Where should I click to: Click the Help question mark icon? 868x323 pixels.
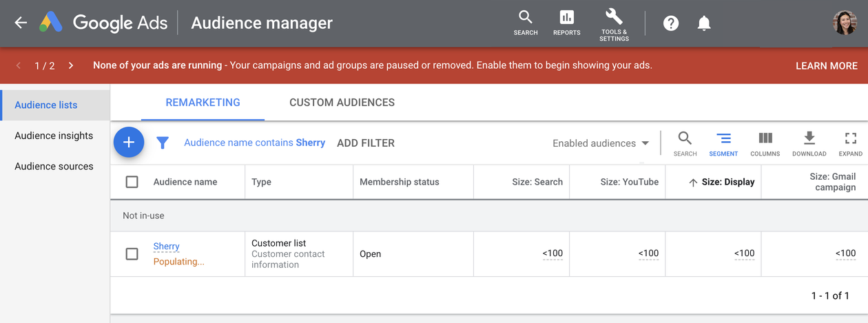pos(671,23)
